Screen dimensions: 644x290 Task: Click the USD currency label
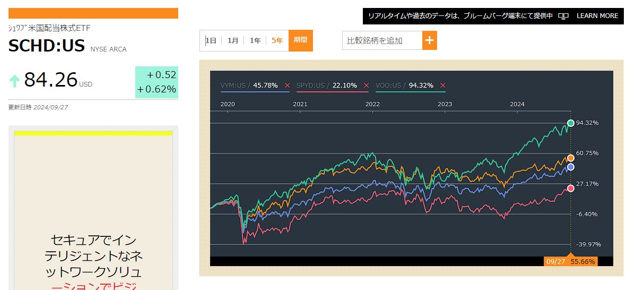[86, 84]
